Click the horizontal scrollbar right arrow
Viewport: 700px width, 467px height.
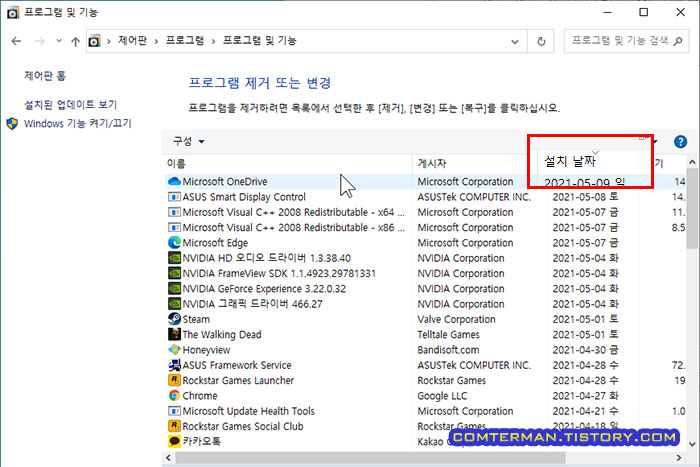point(679,458)
